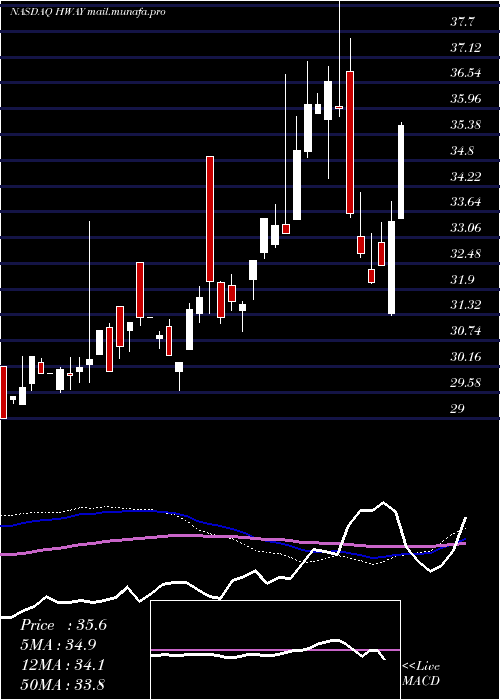Screen dimensions: 500x700
Task: Select the 37.7 price axis label
Action: (x=463, y=21)
